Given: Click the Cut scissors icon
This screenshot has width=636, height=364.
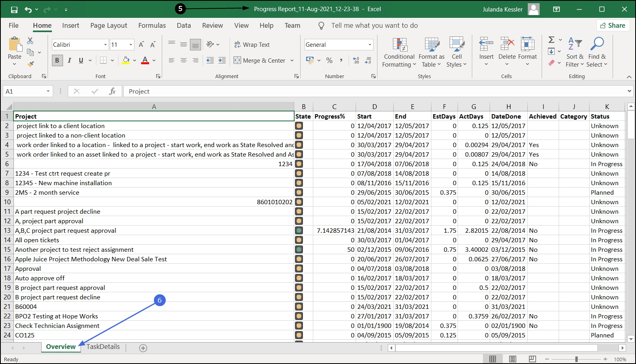Looking at the screenshot, I should (30, 41).
